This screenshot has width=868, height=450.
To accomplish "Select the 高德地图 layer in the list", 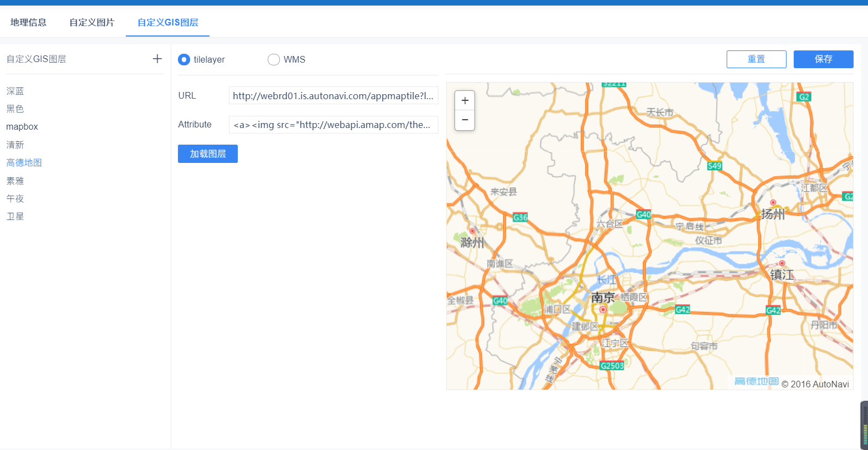I will (x=24, y=162).
